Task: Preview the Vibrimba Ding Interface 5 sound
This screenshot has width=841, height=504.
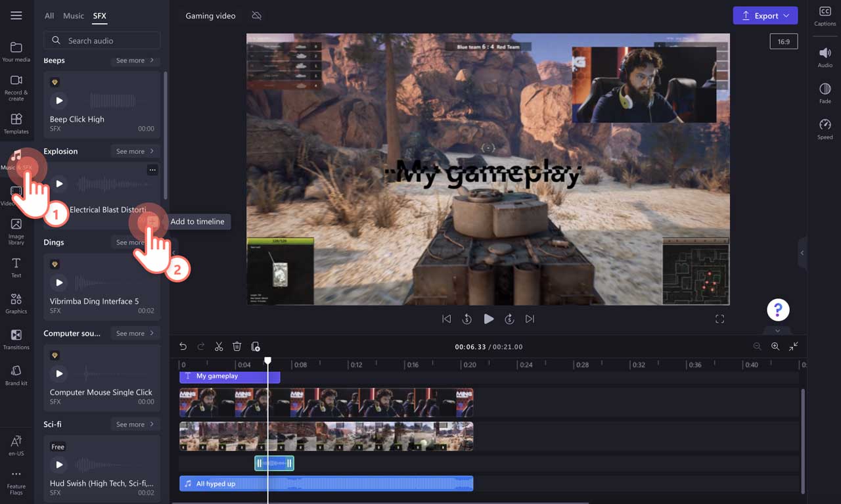Action: (59, 282)
